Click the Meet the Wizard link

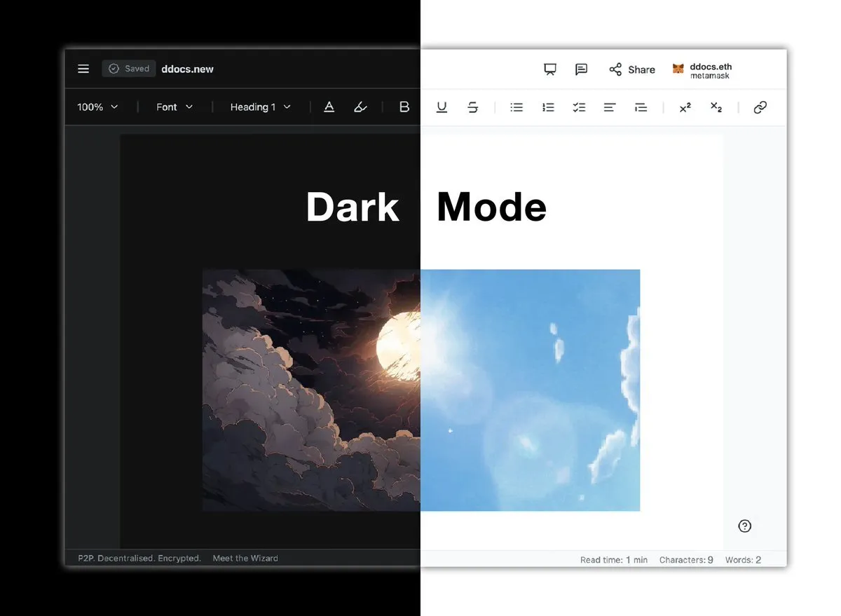(x=245, y=559)
